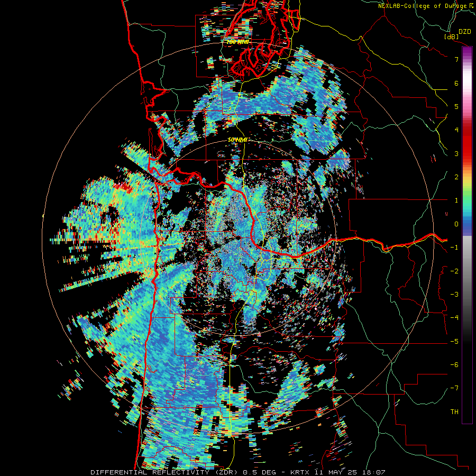
Task: Select the -7 dB scale label
Action: click(454, 388)
